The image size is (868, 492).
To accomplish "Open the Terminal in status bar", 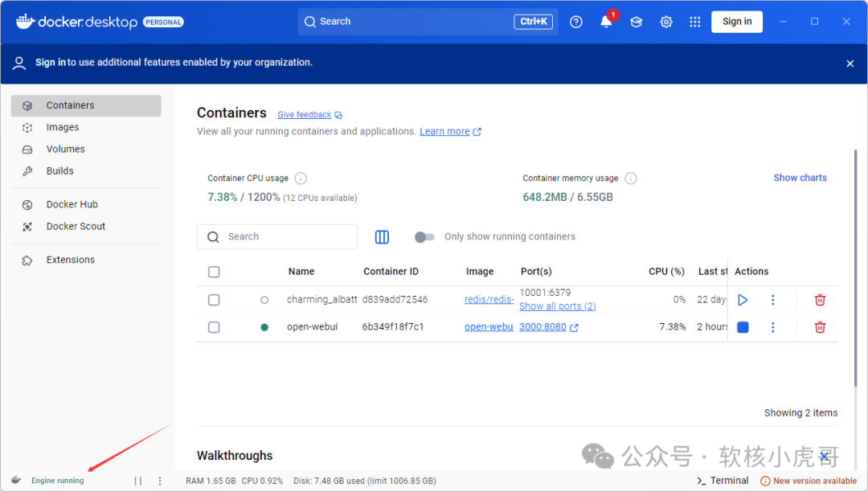I will click(723, 481).
